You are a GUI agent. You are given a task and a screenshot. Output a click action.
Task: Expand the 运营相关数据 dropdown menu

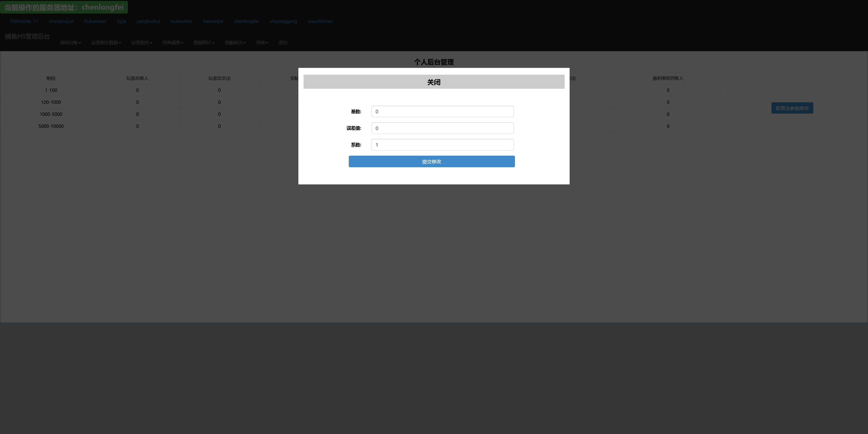pos(106,43)
